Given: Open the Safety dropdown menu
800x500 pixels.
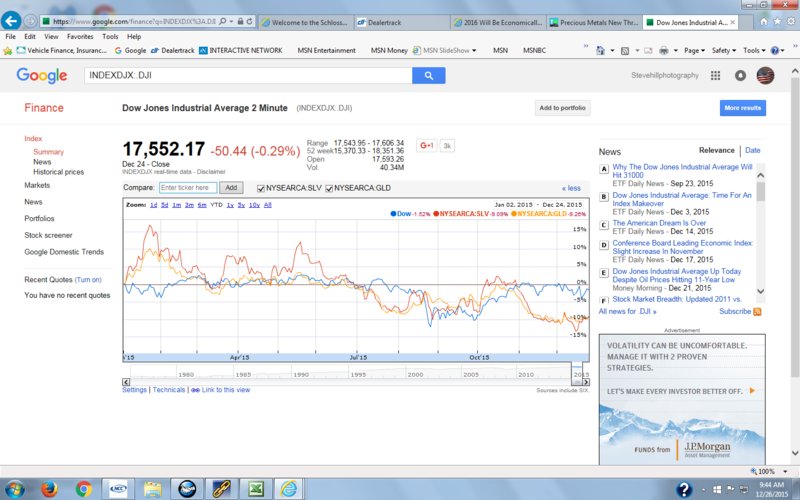Looking at the screenshot, I should point(723,51).
